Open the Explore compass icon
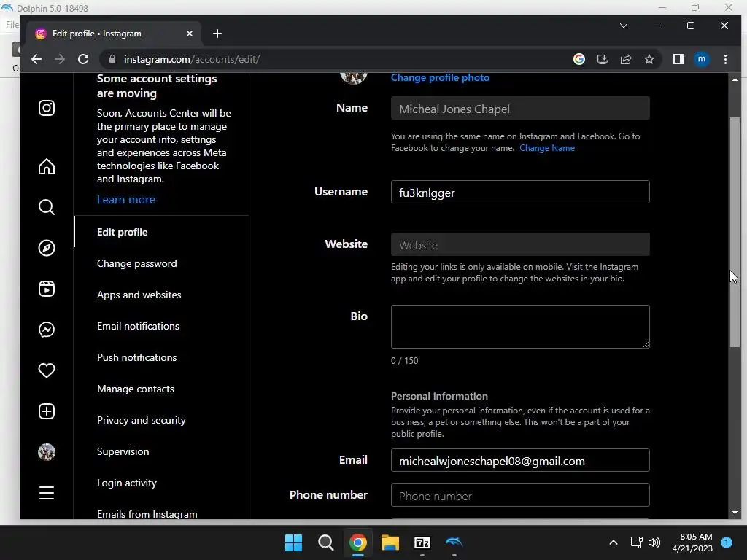Image resolution: width=747 pixels, height=560 pixels. coord(46,248)
